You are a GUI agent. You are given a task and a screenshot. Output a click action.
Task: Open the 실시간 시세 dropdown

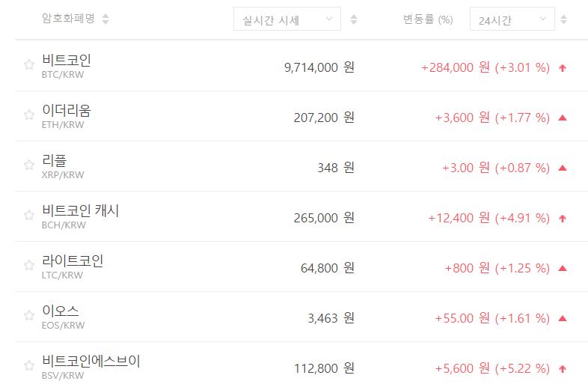(287, 20)
